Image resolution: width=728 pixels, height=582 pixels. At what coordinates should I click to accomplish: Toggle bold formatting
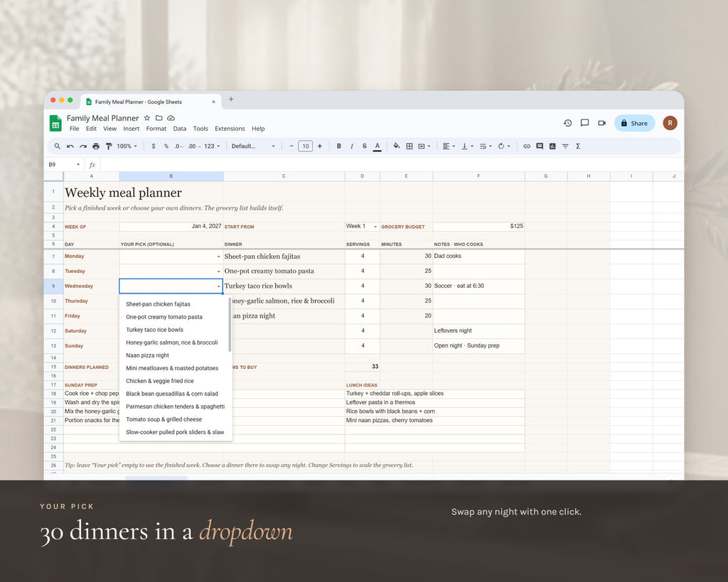pos(339,146)
